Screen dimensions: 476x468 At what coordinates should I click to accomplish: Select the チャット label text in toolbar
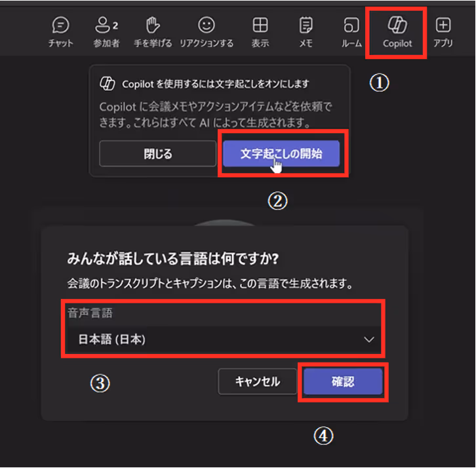60,43
